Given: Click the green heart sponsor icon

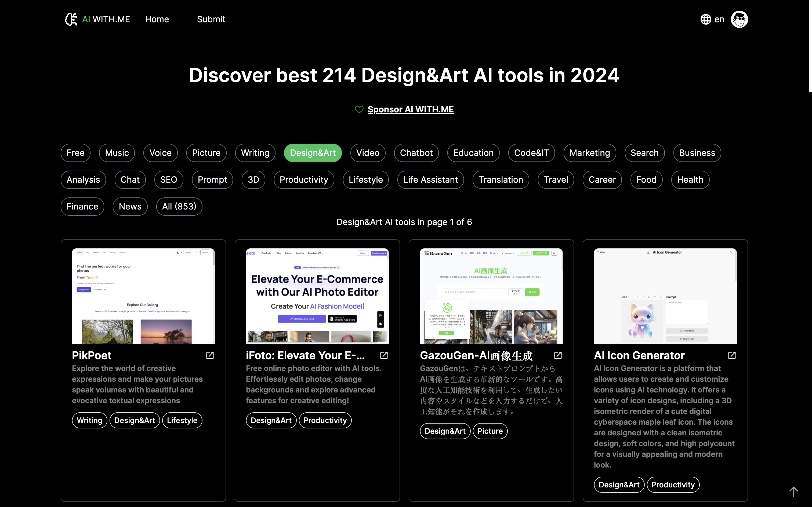Looking at the screenshot, I should pos(359,109).
